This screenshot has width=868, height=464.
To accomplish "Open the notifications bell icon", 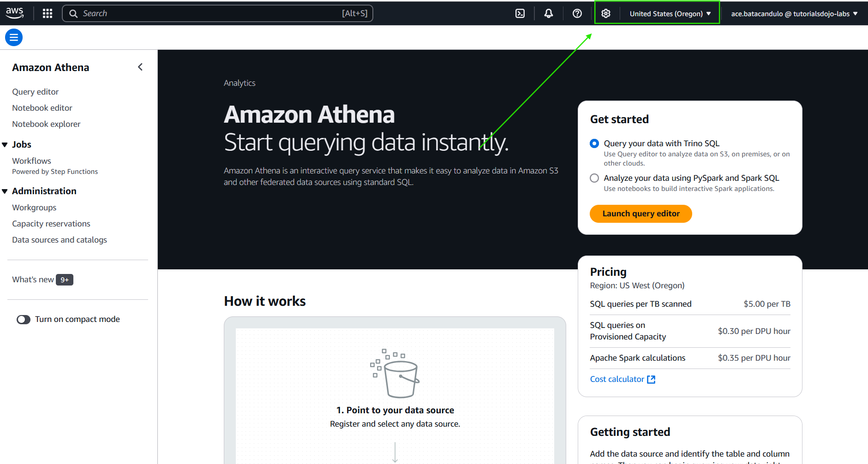I will click(549, 13).
